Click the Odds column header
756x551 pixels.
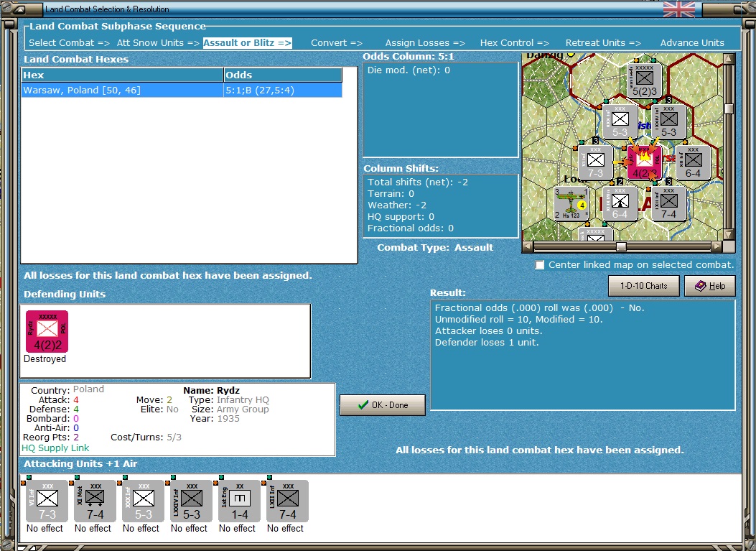283,75
